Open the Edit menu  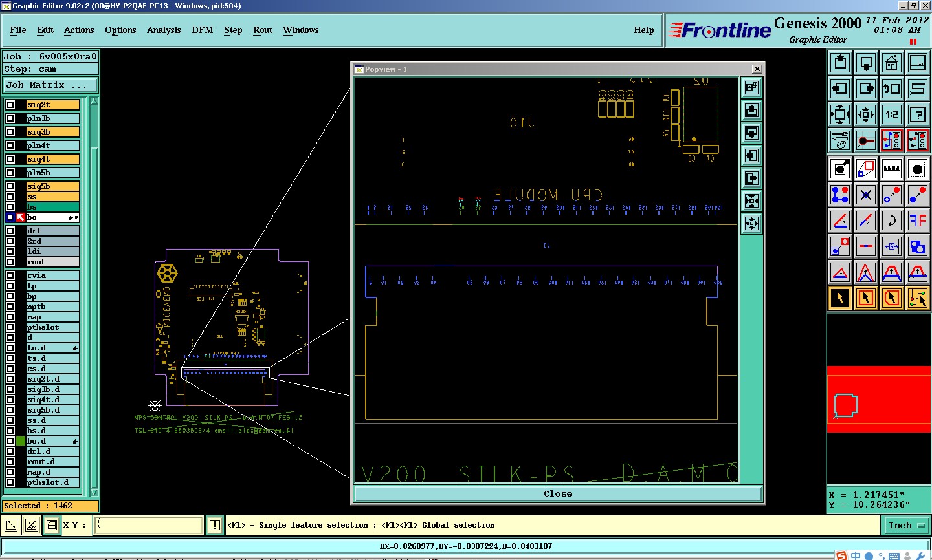(45, 30)
